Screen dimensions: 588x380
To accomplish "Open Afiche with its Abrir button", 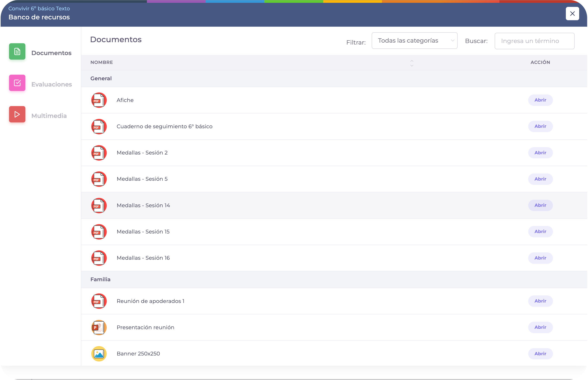I will pyautogui.click(x=540, y=100).
